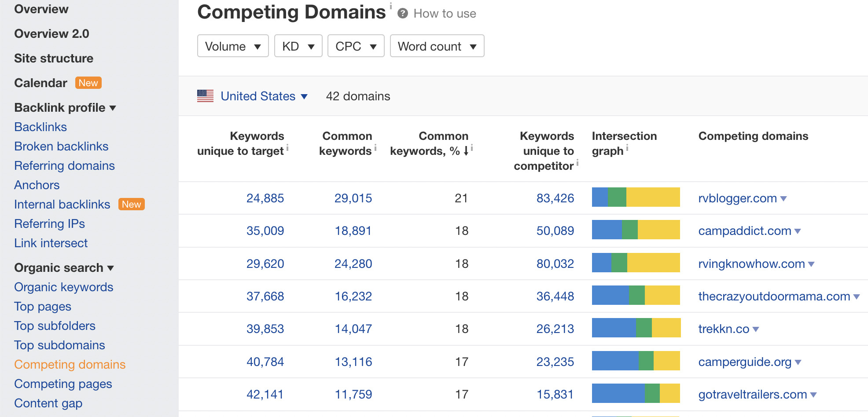The image size is (868, 417).
Task: Open the KD filter dropdown
Action: (298, 46)
